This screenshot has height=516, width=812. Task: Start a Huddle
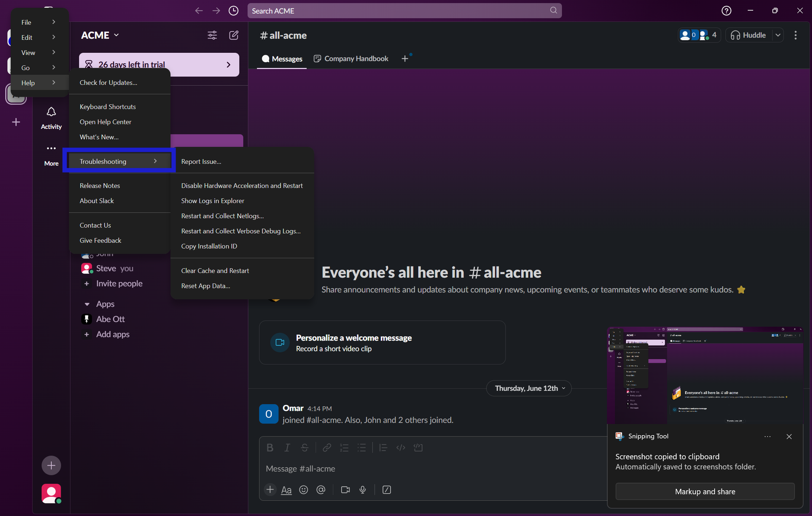(749, 35)
